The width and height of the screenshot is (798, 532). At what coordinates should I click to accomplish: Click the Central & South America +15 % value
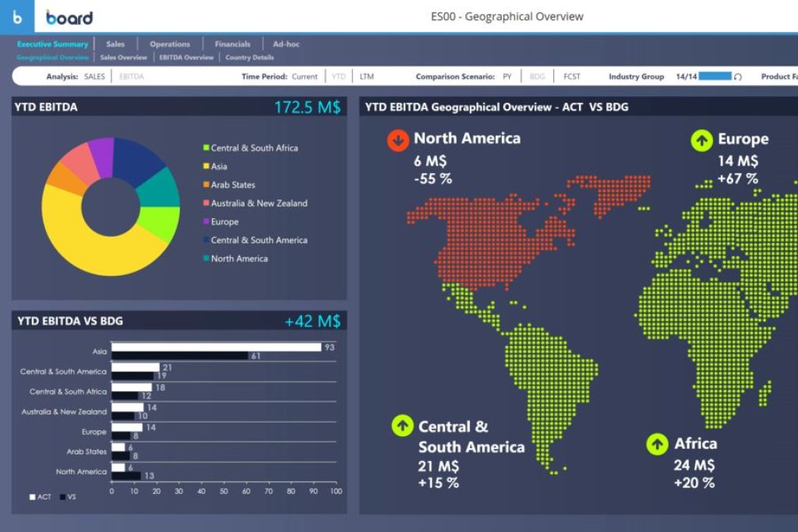pyautogui.click(x=438, y=483)
